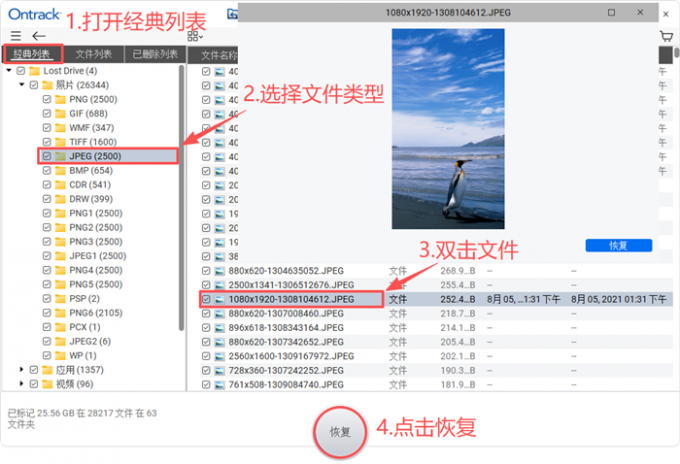The height and width of the screenshot is (464, 680).
Task: Go back using the left arrow icon
Action: point(39,36)
